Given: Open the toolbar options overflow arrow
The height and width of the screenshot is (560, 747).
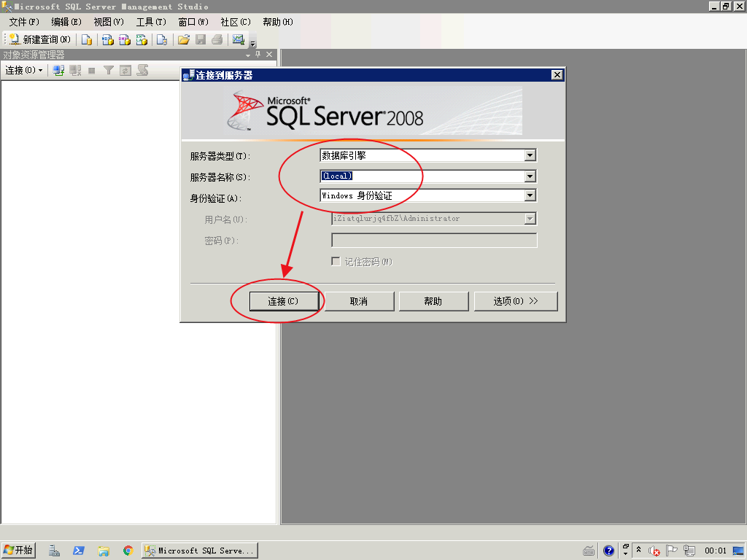Looking at the screenshot, I should coord(252,42).
